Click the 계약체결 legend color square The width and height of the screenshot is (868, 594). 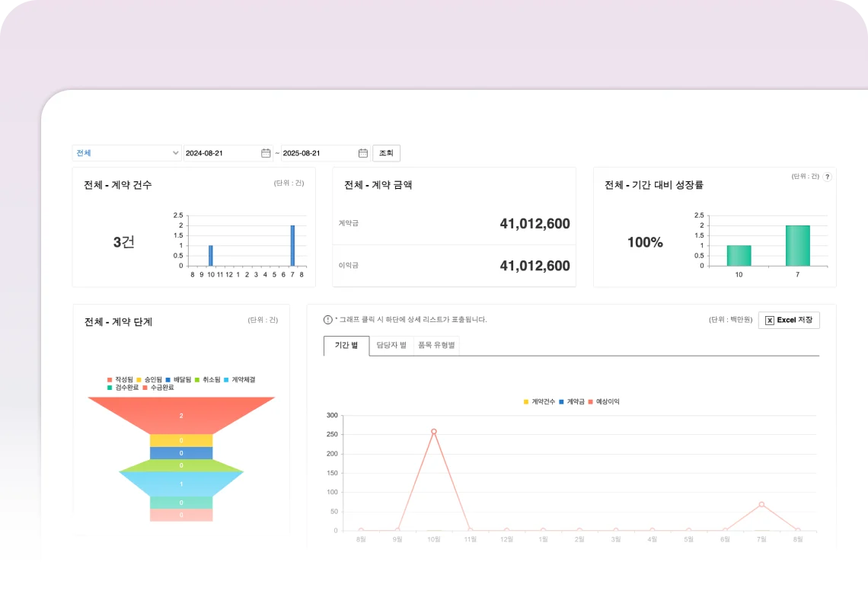click(228, 379)
